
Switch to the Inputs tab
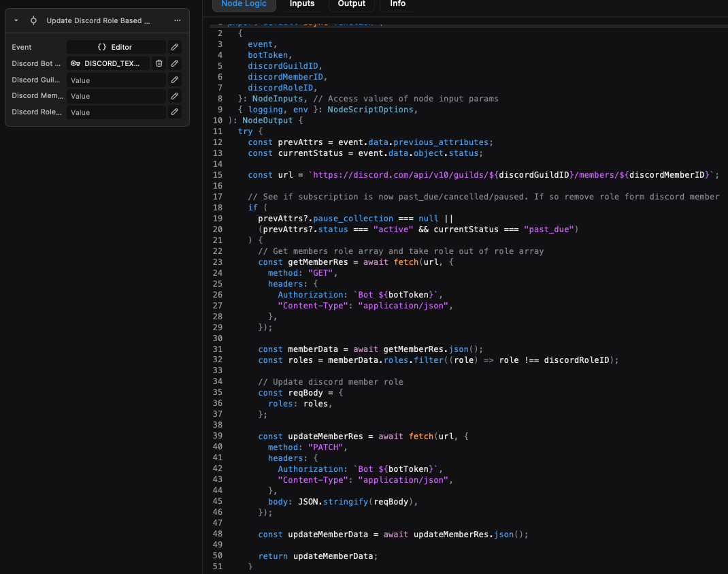tap(302, 4)
